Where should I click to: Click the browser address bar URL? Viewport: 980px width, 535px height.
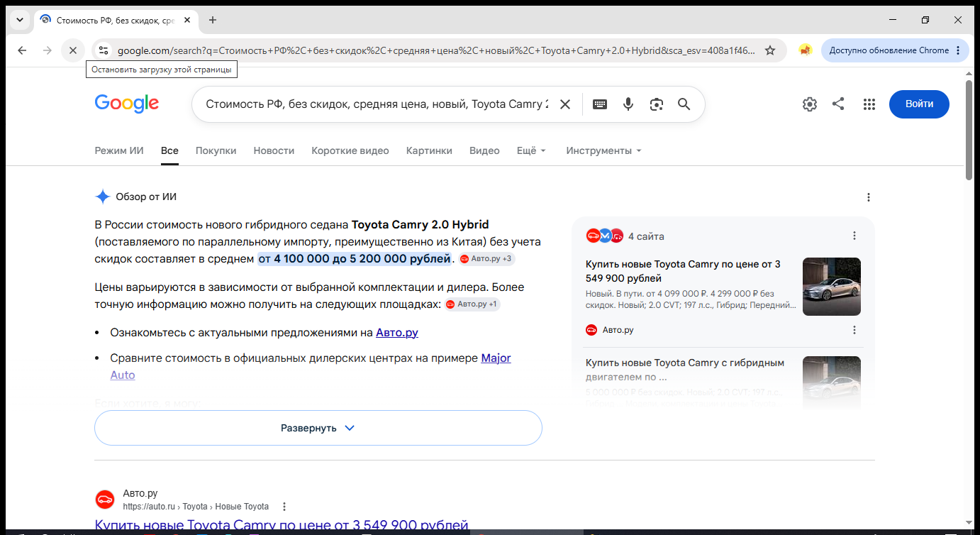(x=436, y=50)
